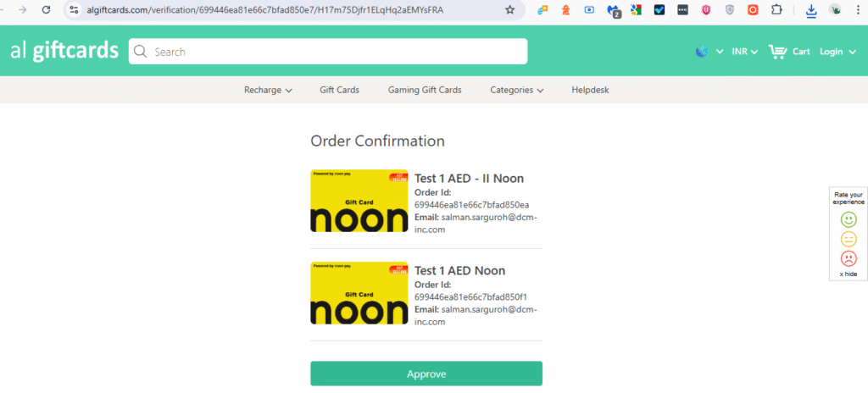Screen dimensions: 868x393
Task: Click the Approve button
Action: click(x=426, y=374)
